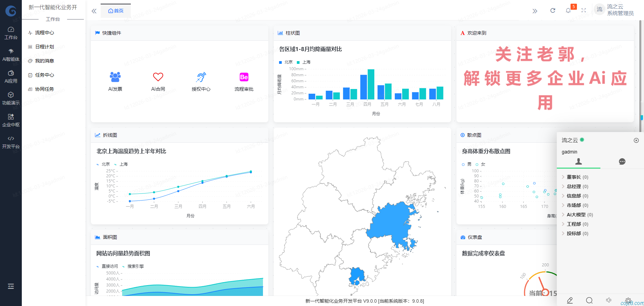The width and height of the screenshot is (644, 306).
Task: Click the refresh page icon
Action: coord(552,10)
